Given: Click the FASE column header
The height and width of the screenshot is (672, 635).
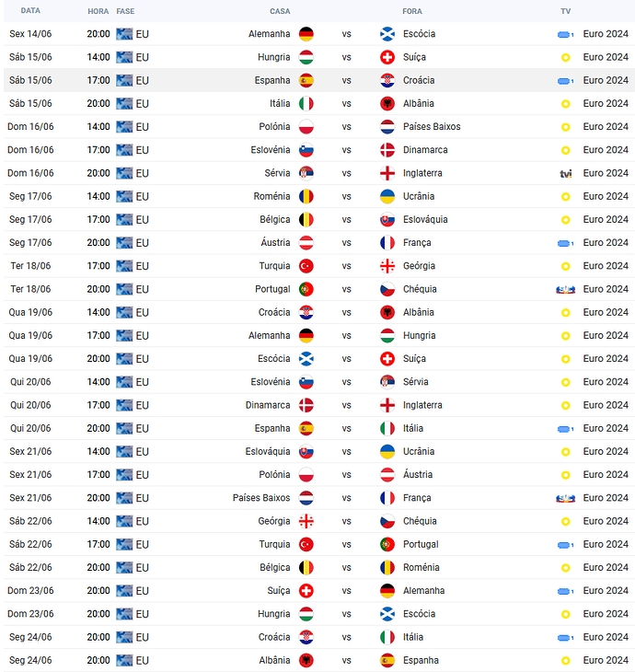Looking at the screenshot, I should coord(125,11).
